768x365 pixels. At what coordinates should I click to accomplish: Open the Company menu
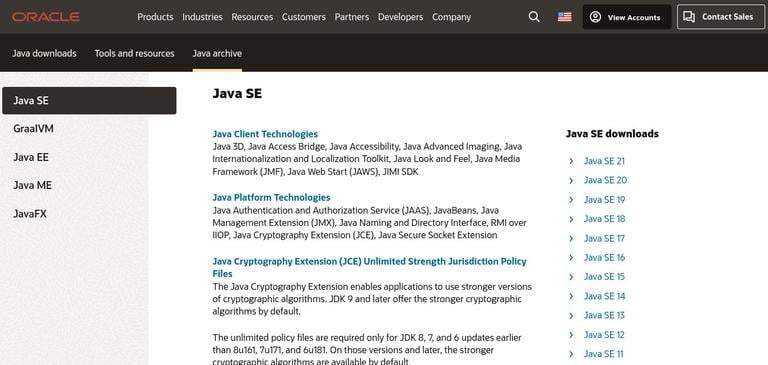[451, 17]
